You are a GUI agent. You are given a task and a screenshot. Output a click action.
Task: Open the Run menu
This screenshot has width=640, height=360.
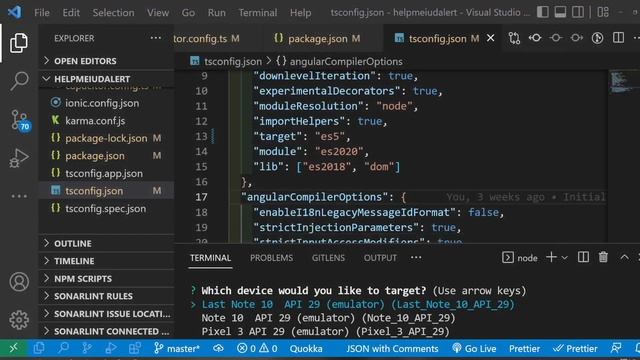pos(216,13)
